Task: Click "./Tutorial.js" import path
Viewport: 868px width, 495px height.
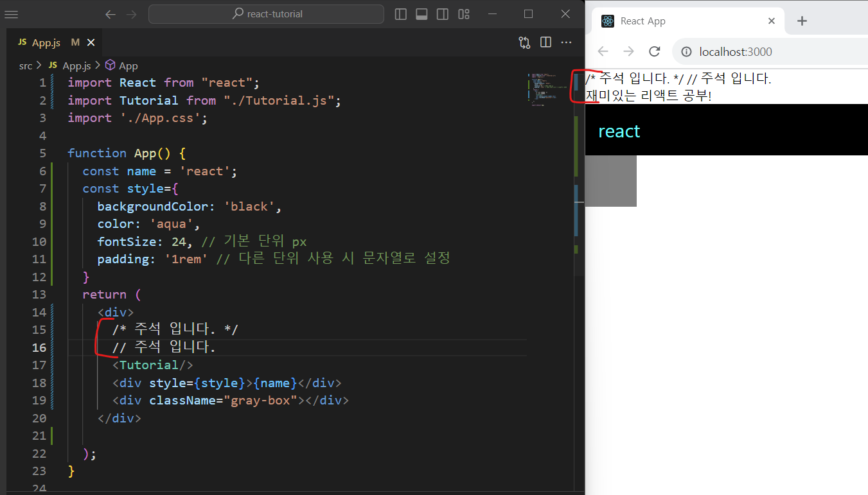Action: pos(278,100)
